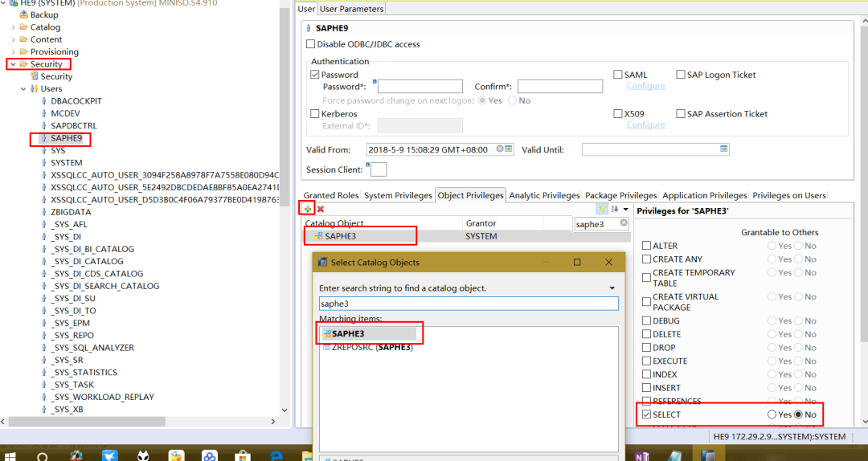The image size is (868, 461).
Task: Clear the Valid From date value
Action: point(500,149)
